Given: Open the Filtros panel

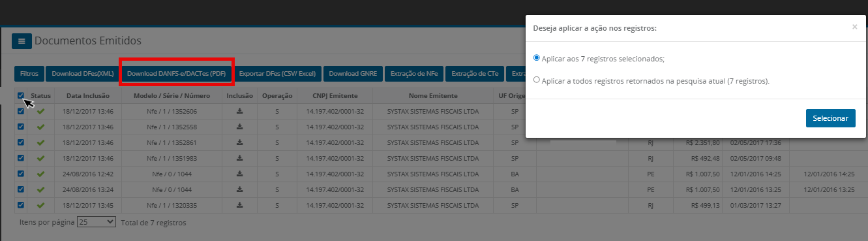Looking at the screenshot, I should click(29, 74).
